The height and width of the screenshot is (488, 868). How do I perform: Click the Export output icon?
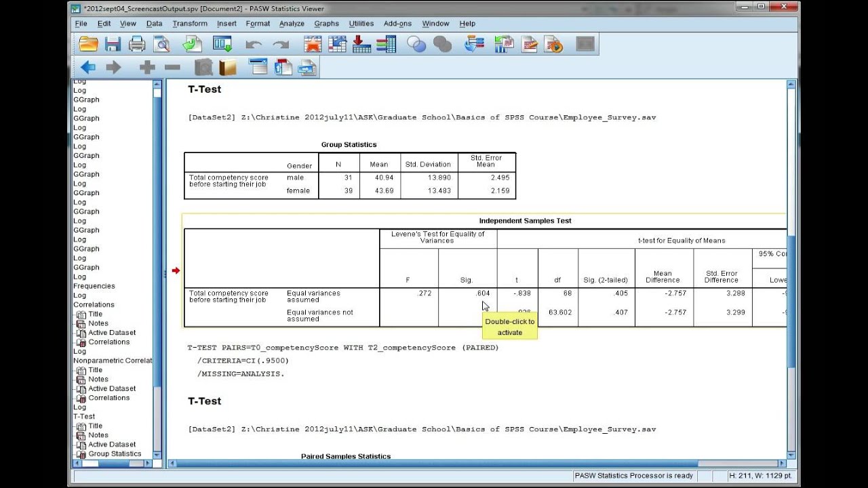[192, 45]
